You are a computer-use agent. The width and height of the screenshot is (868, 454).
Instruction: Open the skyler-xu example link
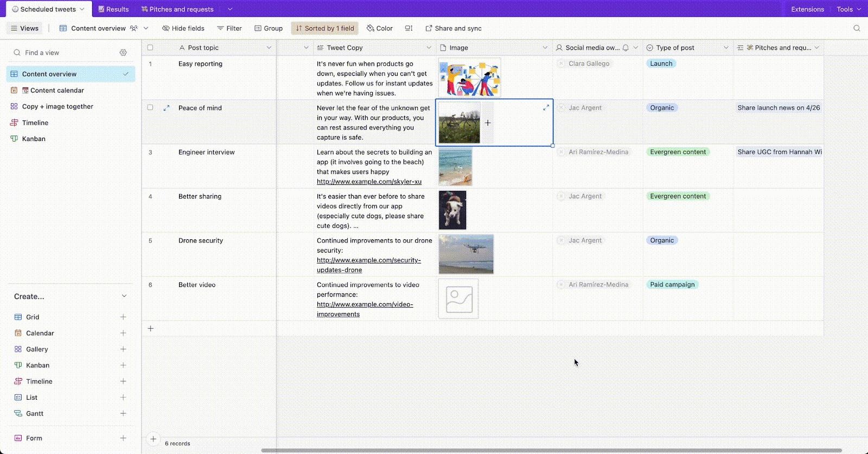tap(369, 182)
